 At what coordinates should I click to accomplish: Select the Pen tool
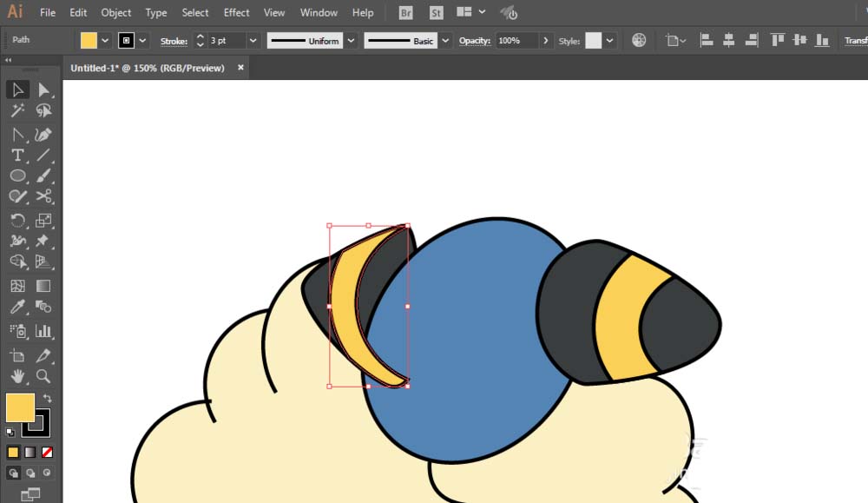(17, 135)
